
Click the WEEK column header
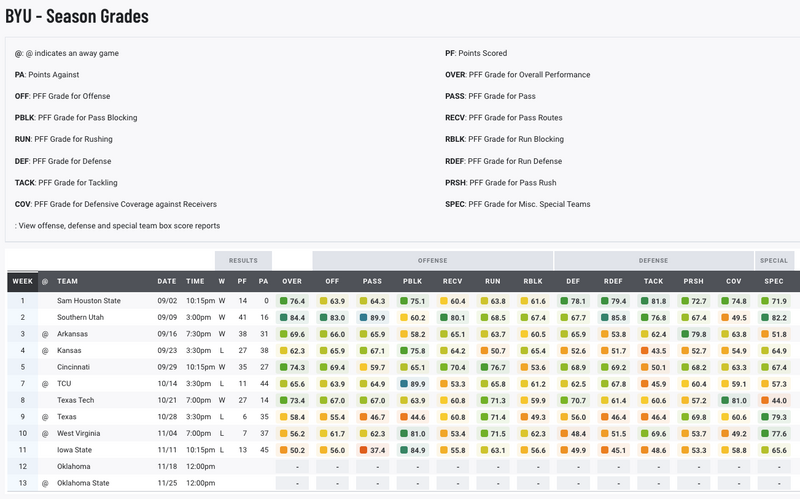(x=22, y=281)
